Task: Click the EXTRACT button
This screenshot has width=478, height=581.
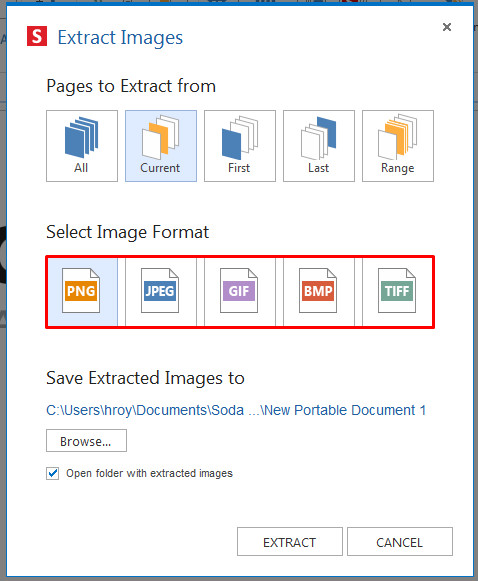Action: coord(290,542)
